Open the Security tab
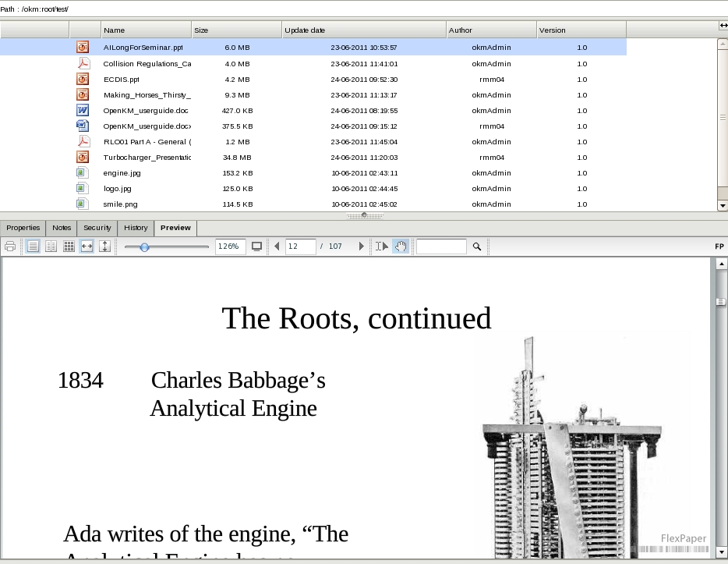 pos(97,228)
